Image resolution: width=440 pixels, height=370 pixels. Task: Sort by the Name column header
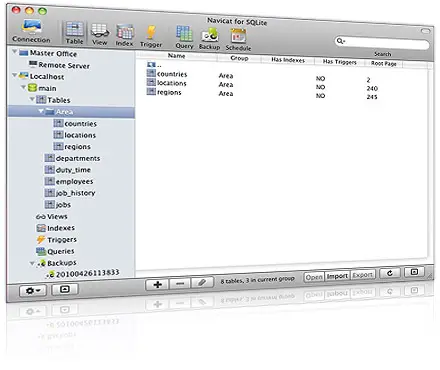(x=176, y=56)
